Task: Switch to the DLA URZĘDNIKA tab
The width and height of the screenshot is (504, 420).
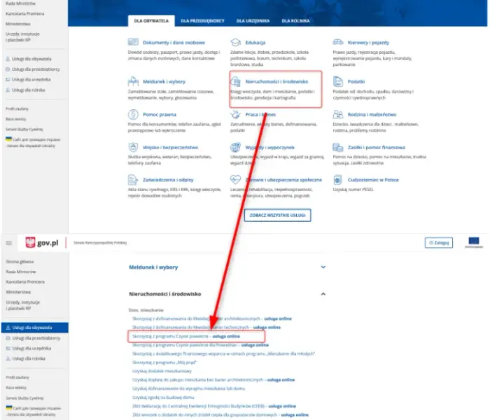Action: click(x=253, y=21)
